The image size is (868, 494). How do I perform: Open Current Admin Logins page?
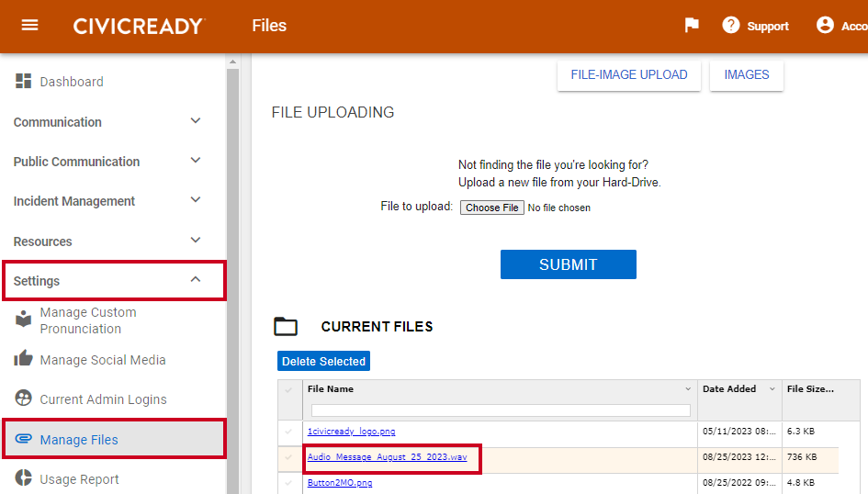(103, 399)
